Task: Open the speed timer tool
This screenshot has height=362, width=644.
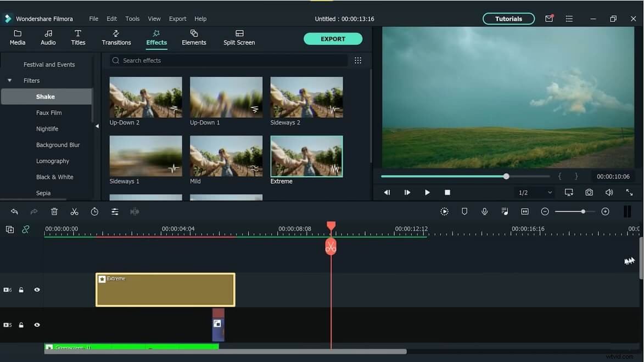Action: [x=94, y=212]
